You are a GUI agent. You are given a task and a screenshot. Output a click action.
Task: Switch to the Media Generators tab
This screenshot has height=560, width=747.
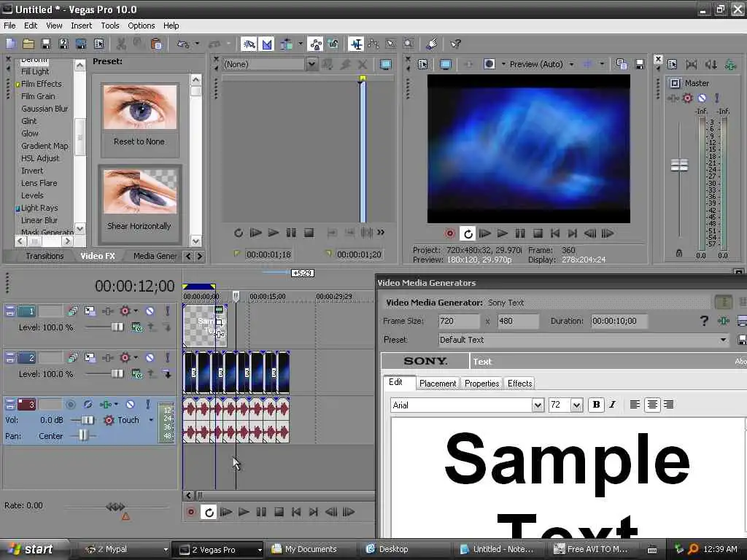(155, 256)
